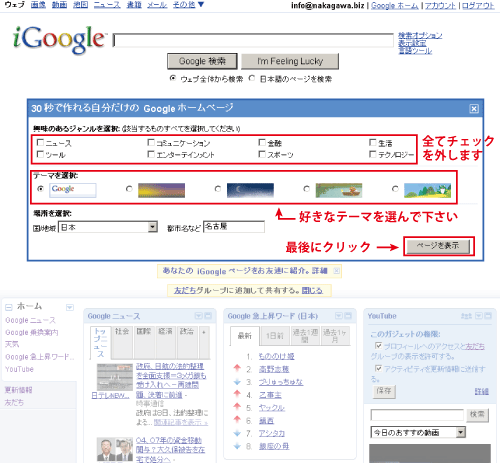
Task: Switch to 過去1週間 tab in trending words gadget
Action: click(305, 336)
